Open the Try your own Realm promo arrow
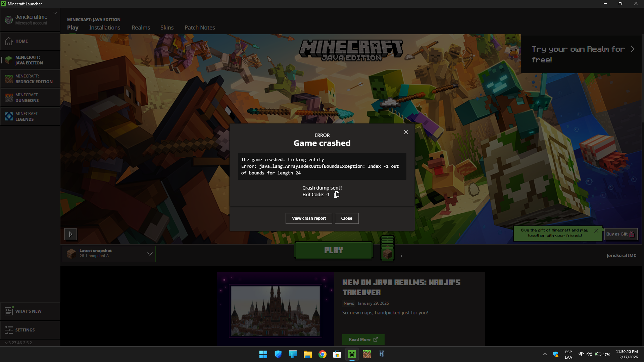Viewport: 644px width, 362px height. 633,49
